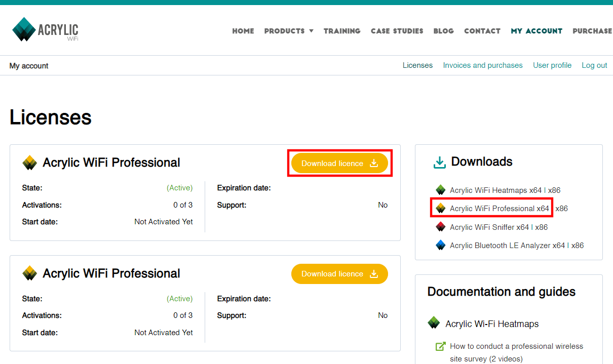This screenshot has height=364, width=613.
Task: Click the first card's Expiration date label
Action: (244, 188)
